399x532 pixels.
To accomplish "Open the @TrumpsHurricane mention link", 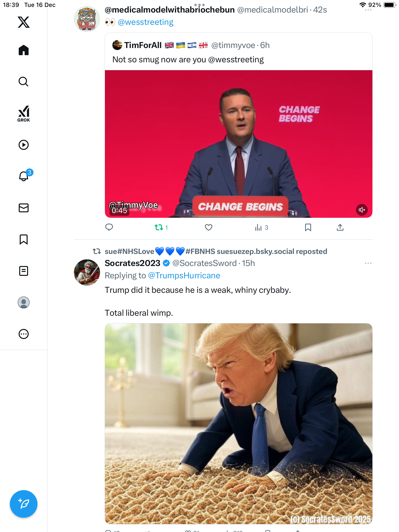I will coord(184,275).
